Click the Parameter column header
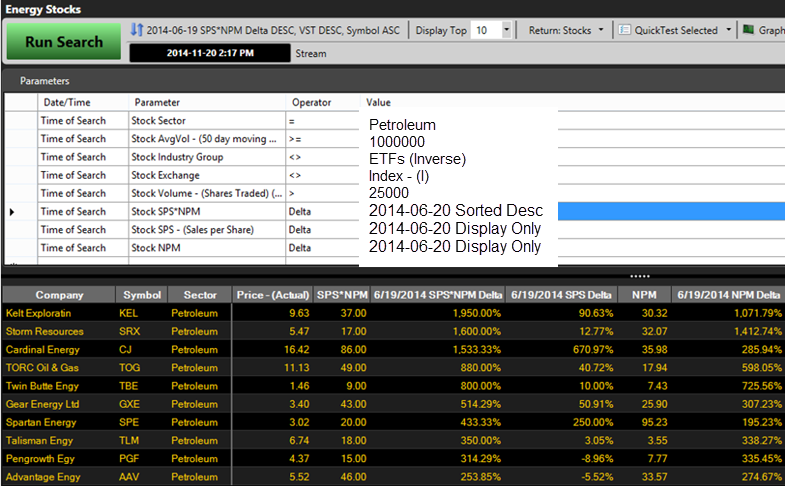785x486 pixels. point(207,102)
